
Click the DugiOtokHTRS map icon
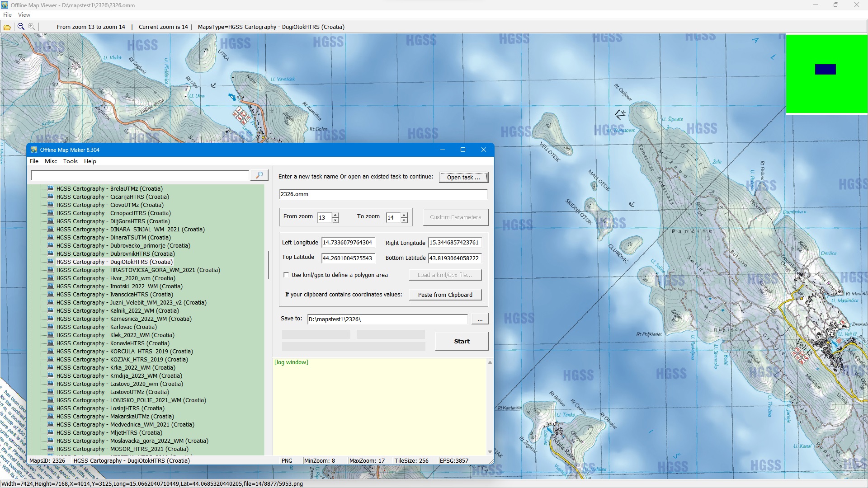pos(51,262)
